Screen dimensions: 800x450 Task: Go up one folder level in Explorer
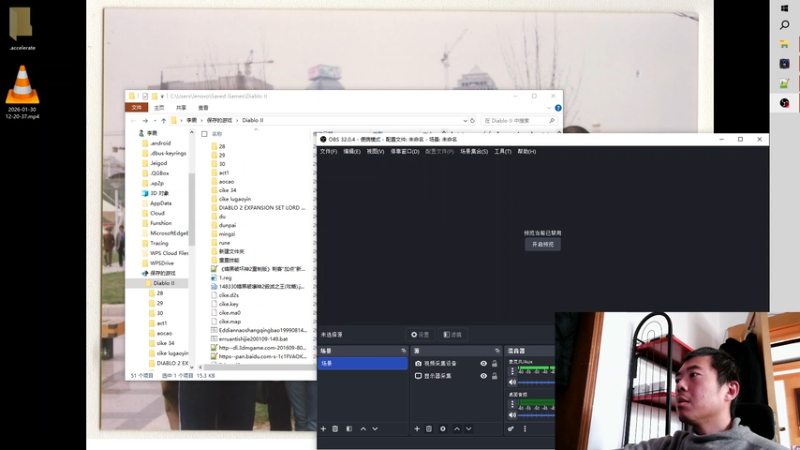pos(163,120)
